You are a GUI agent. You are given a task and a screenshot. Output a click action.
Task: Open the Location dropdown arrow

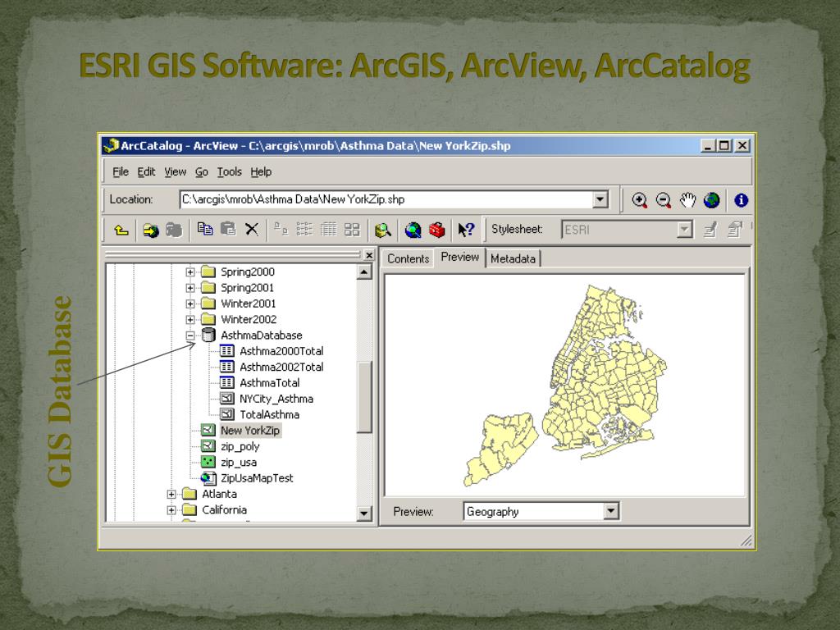click(600, 200)
